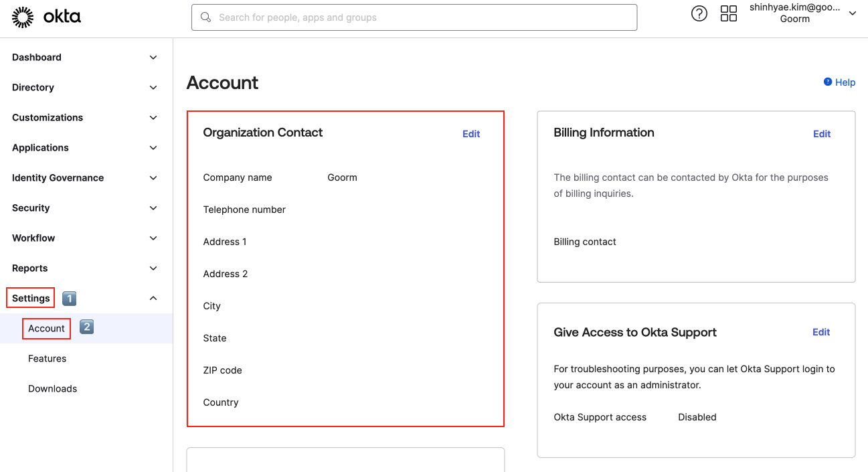Open the Identity Governance menu

coord(58,178)
